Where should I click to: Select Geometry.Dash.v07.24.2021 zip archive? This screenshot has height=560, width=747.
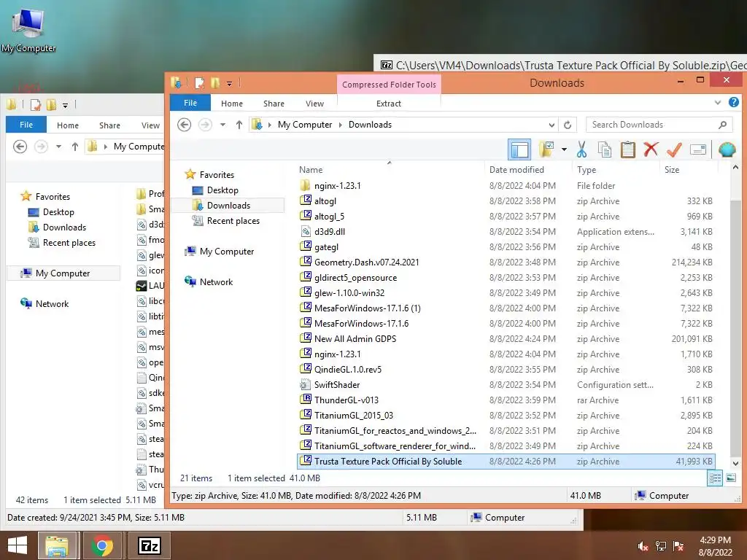pyautogui.click(x=366, y=262)
